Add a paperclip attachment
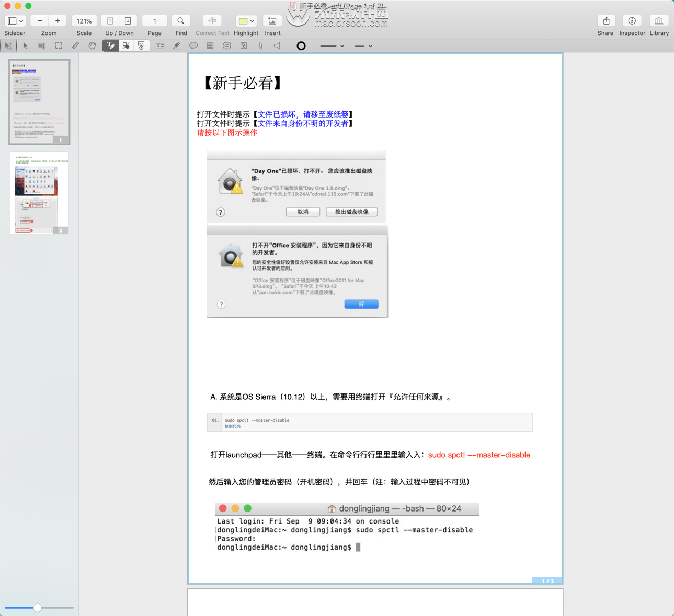This screenshot has height=616, width=674. point(260,46)
